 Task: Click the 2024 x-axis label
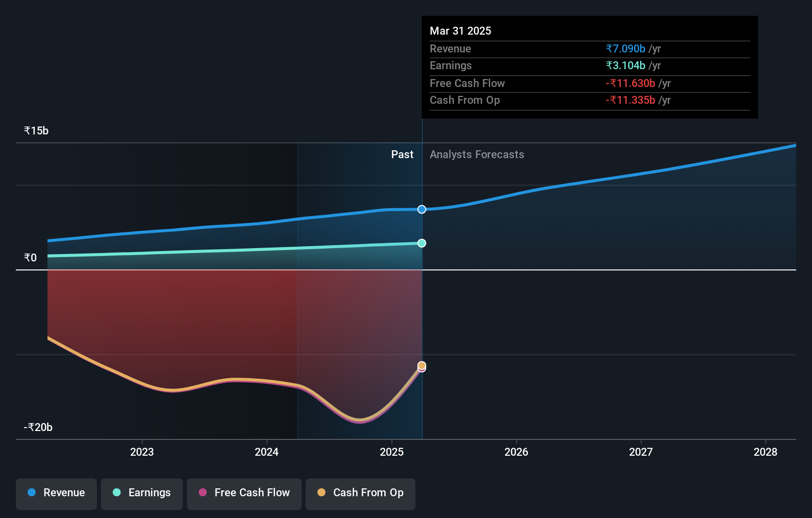click(267, 452)
